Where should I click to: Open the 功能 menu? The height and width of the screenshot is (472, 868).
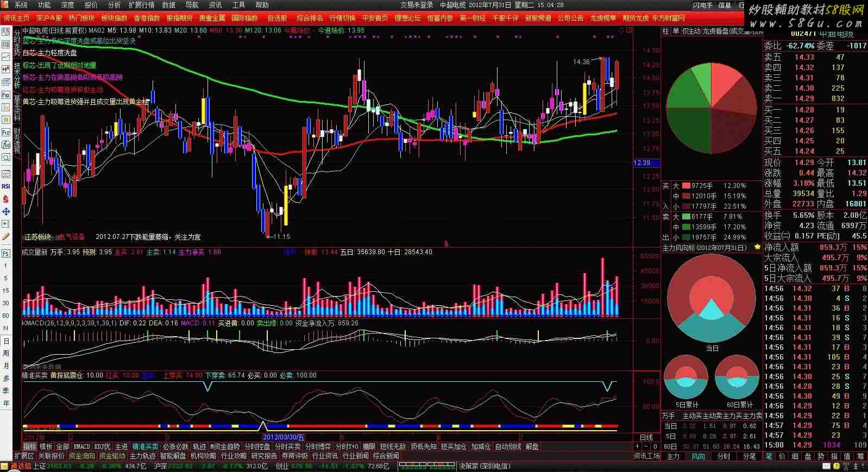(45, 5)
